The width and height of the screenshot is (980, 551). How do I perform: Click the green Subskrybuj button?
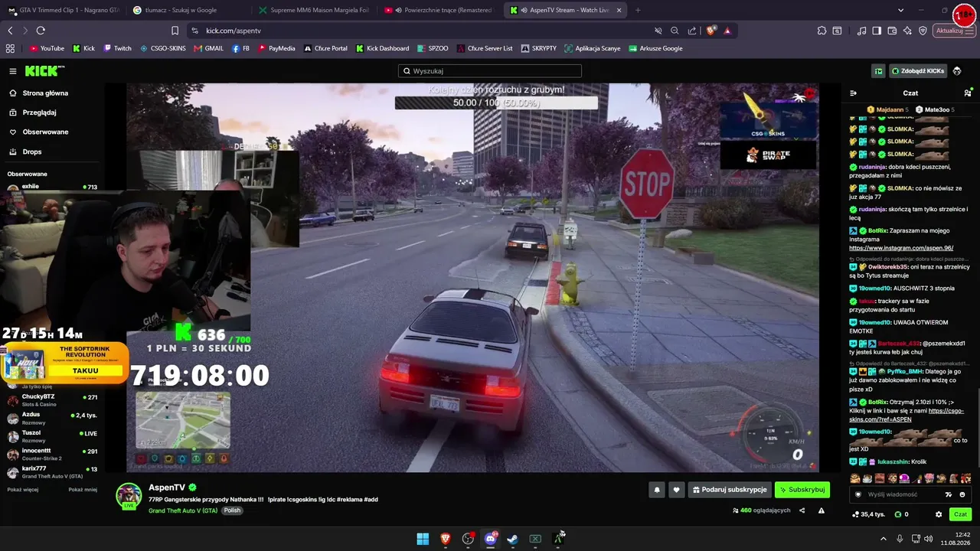(802, 490)
